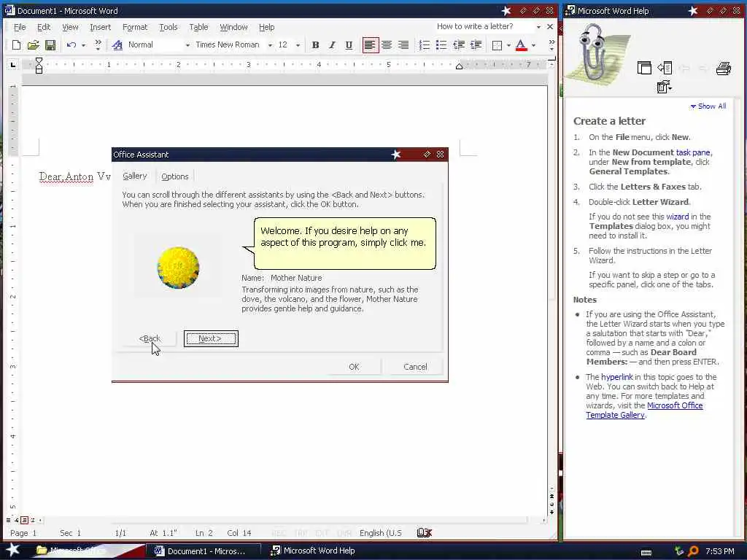Toggle underline formatting
The image size is (747, 560).
(x=349, y=44)
